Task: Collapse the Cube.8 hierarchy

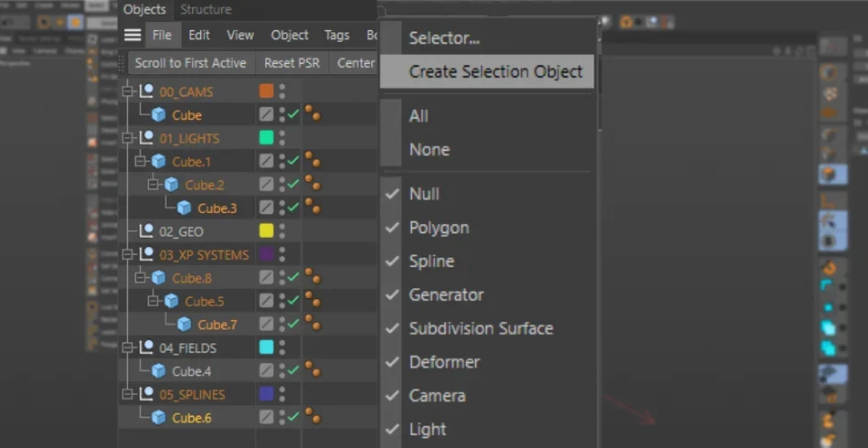Action: (141, 277)
